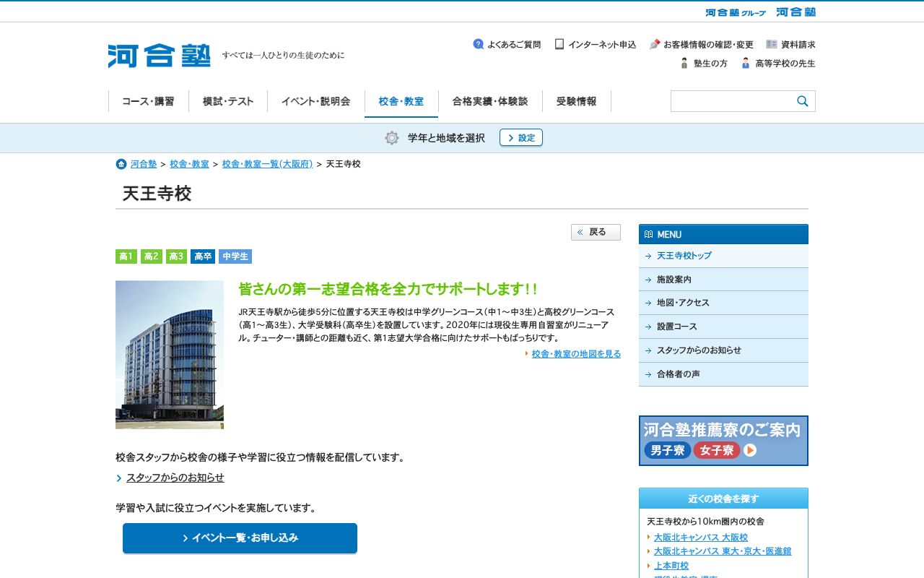
Task: Select 合格者の声 in the side menu
Action: point(723,374)
